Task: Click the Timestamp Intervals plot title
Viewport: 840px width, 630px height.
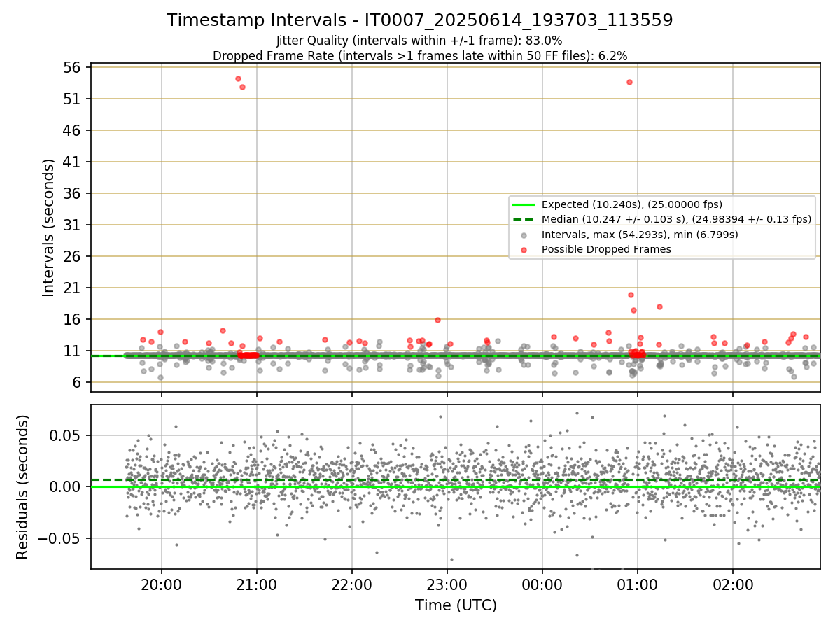Action: pyautogui.click(x=420, y=20)
